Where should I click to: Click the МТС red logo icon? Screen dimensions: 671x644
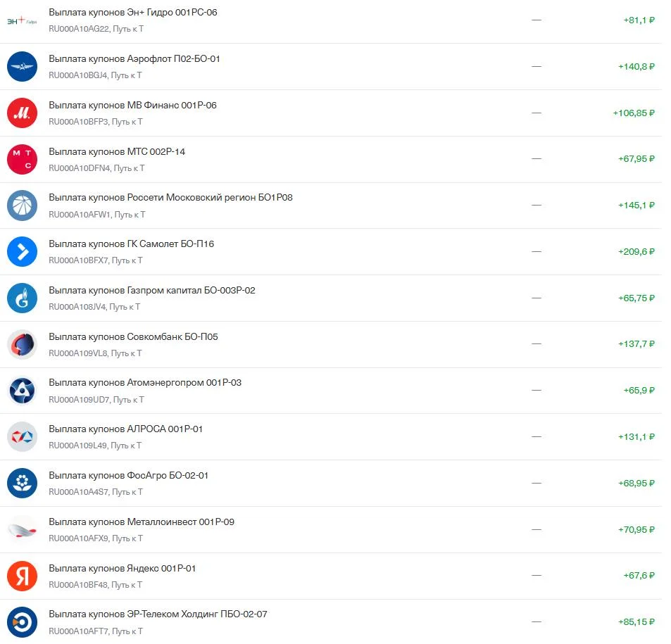(x=23, y=159)
